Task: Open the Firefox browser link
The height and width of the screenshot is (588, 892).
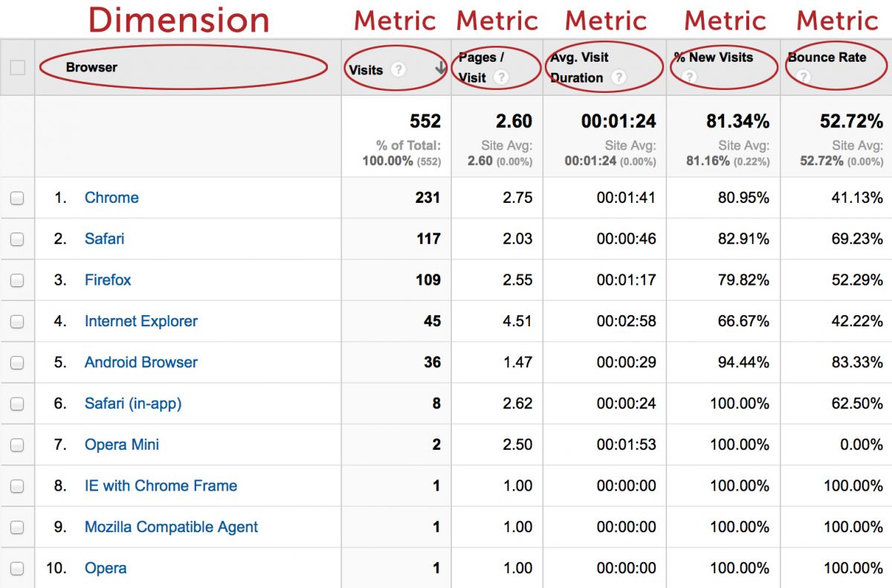Action: pyautogui.click(x=108, y=280)
